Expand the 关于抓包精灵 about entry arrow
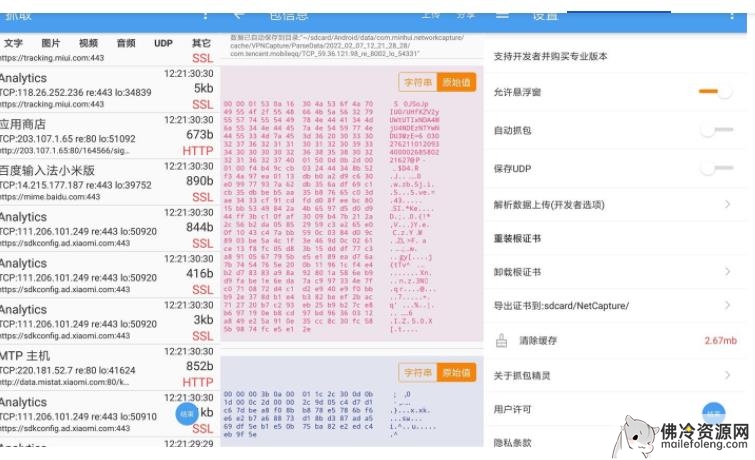This screenshot has height=460, width=755. [x=727, y=375]
